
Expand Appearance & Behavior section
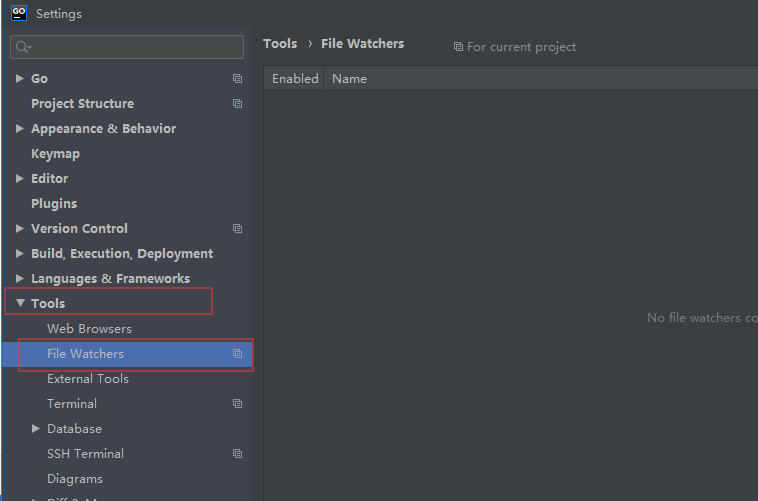click(x=20, y=129)
